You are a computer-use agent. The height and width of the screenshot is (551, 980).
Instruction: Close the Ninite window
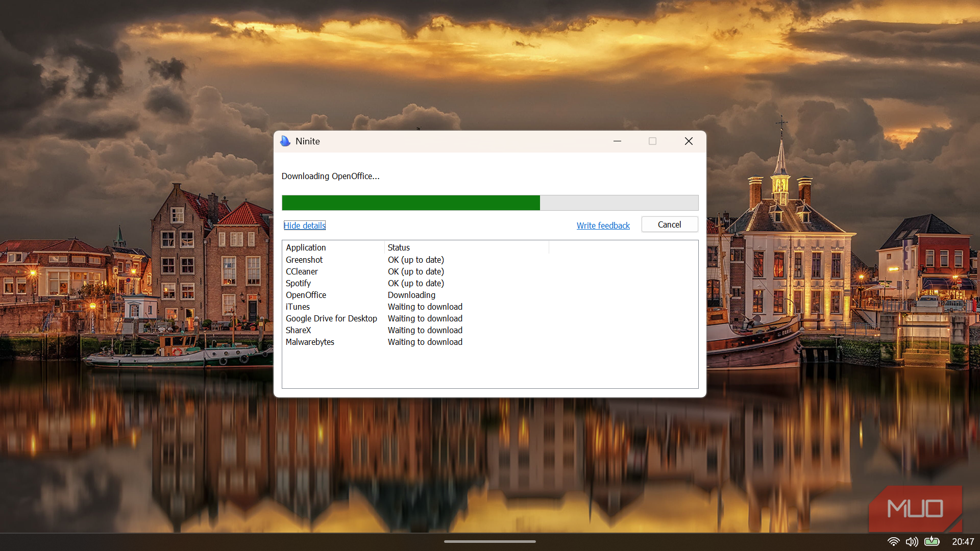click(x=689, y=141)
